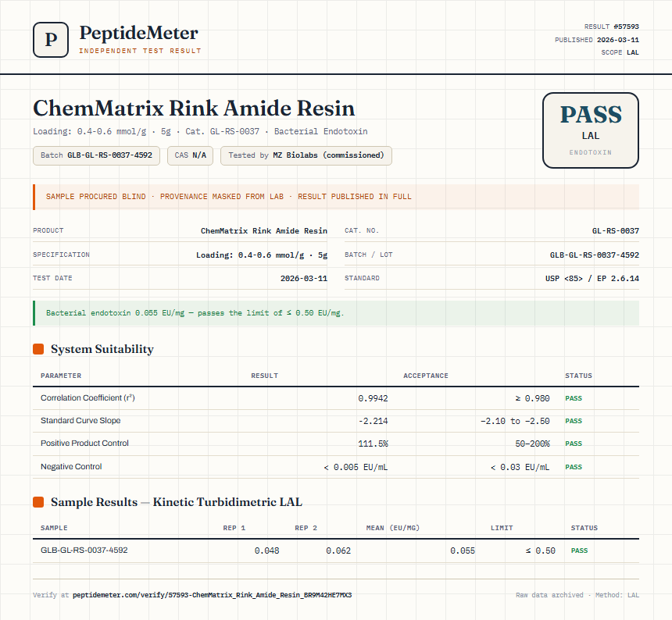
Task: Click the acceptance value ≥ 0.980
Action: 532,398
